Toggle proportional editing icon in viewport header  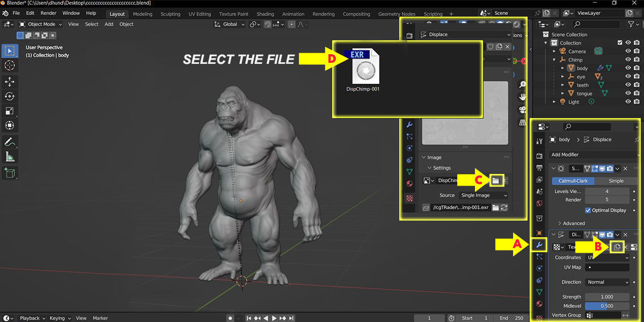coord(291,24)
